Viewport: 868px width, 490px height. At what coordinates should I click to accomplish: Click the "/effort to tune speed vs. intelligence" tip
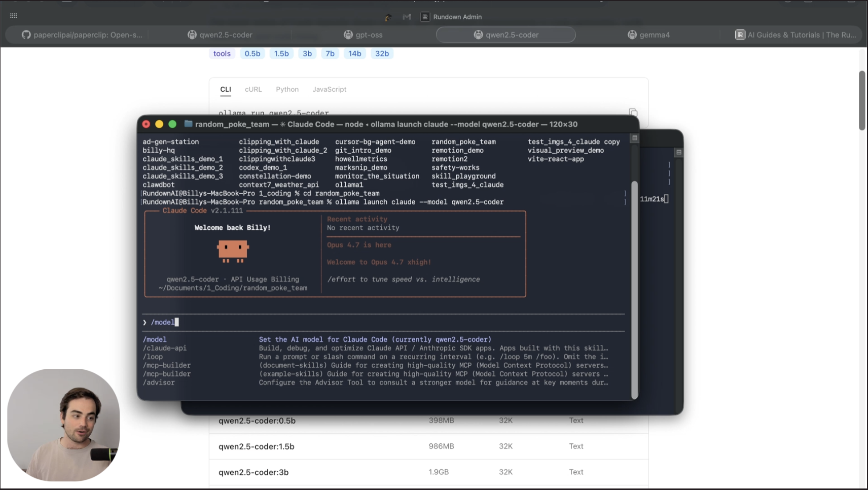click(404, 279)
